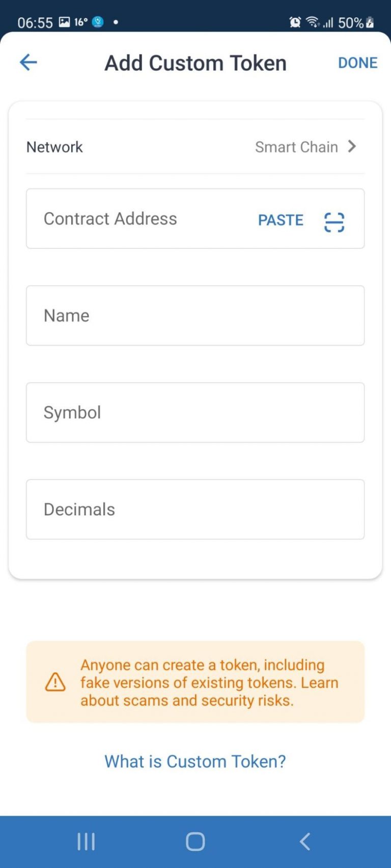This screenshot has height=868, width=391.
Task: Tap the screenshot notification icon in status bar
Action: 64,21
